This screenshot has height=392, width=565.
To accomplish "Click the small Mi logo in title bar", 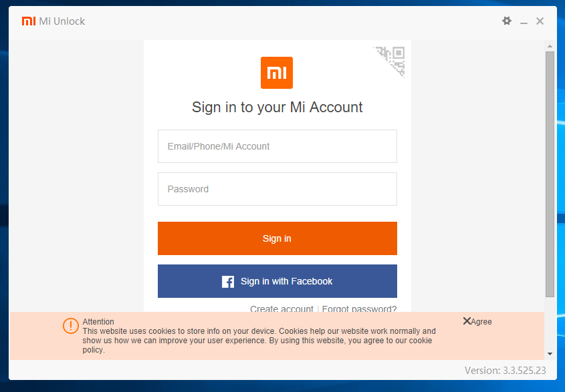I will [x=29, y=21].
